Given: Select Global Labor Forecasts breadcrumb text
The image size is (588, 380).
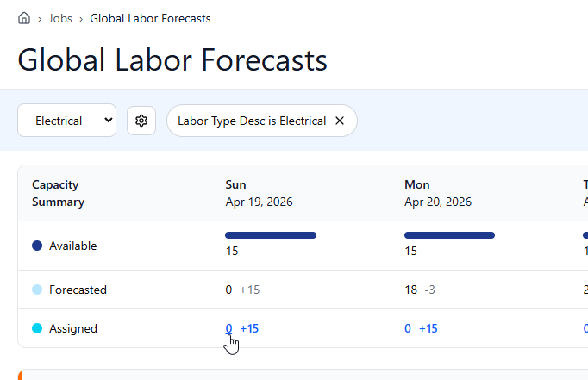Looking at the screenshot, I should click(150, 18).
